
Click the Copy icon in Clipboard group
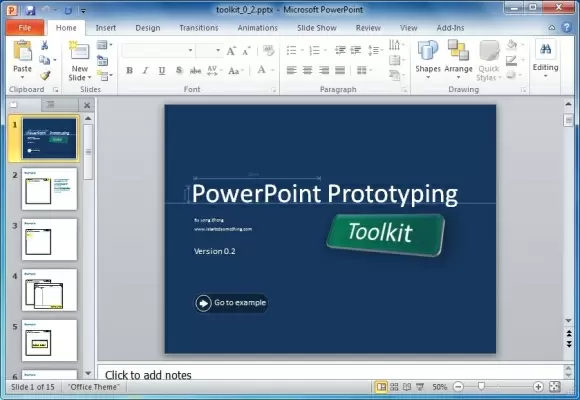[44, 60]
